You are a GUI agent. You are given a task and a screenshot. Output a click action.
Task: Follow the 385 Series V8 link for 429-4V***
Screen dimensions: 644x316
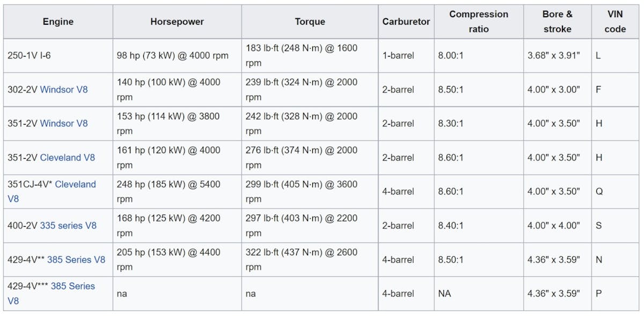[72, 286]
